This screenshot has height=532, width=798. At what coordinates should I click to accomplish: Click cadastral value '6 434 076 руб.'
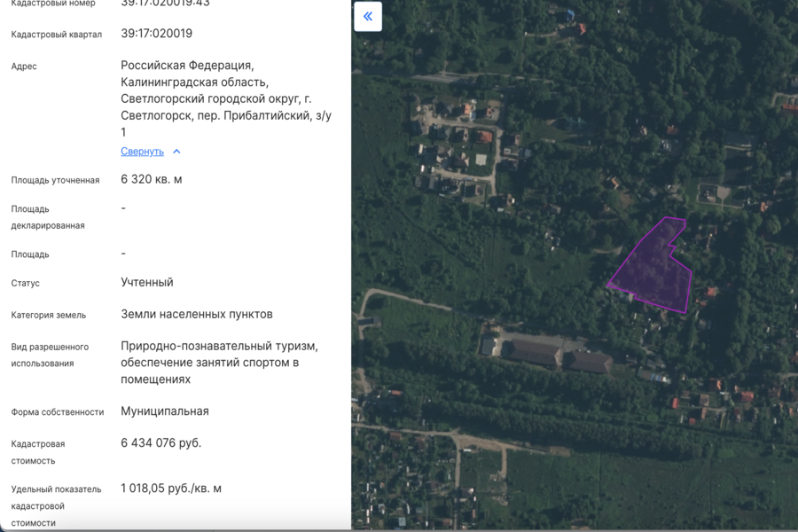tap(160, 443)
